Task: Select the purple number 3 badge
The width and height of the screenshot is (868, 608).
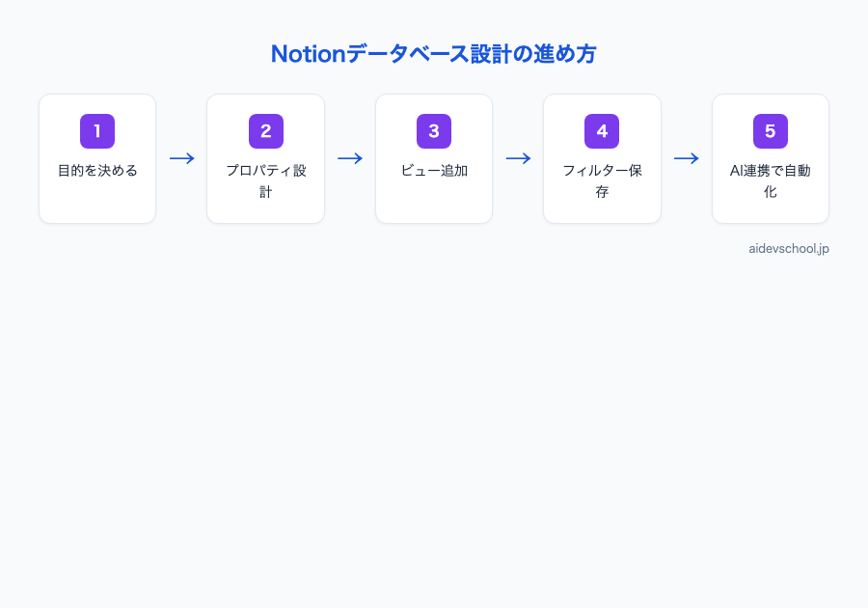Action: coord(433,131)
